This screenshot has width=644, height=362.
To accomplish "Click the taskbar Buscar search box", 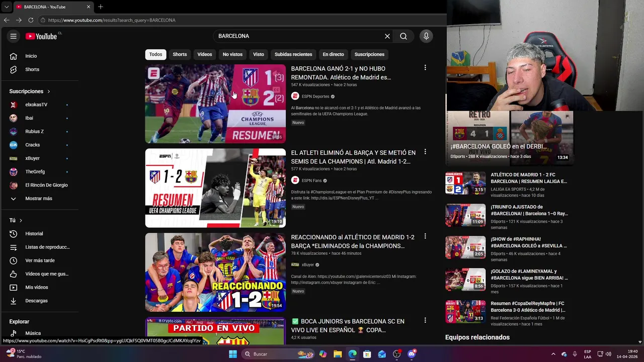I will (x=277, y=354).
